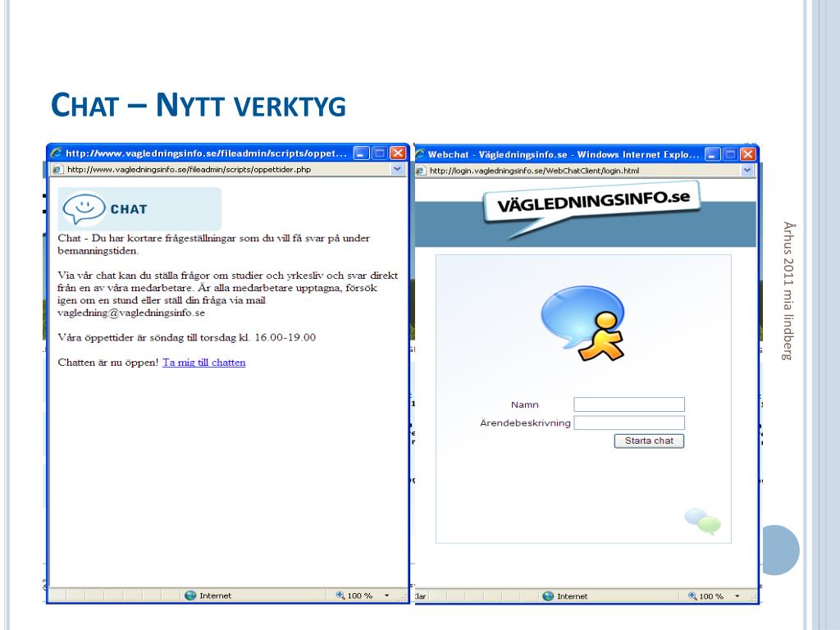
Task: Click '100 %' zoom text in left window
Action: [359, 596]
